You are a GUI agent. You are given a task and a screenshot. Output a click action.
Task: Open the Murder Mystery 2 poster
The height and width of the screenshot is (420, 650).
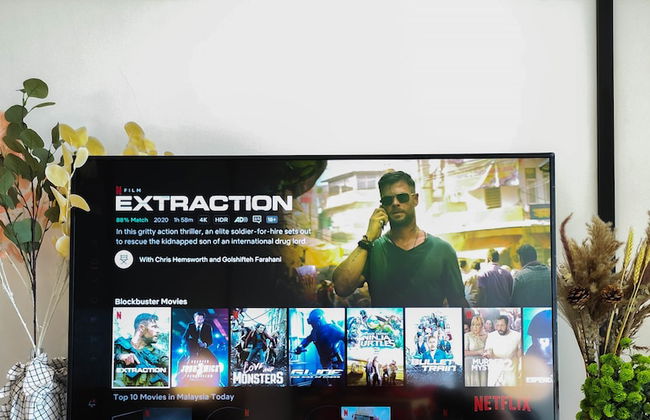coord(491,347)
